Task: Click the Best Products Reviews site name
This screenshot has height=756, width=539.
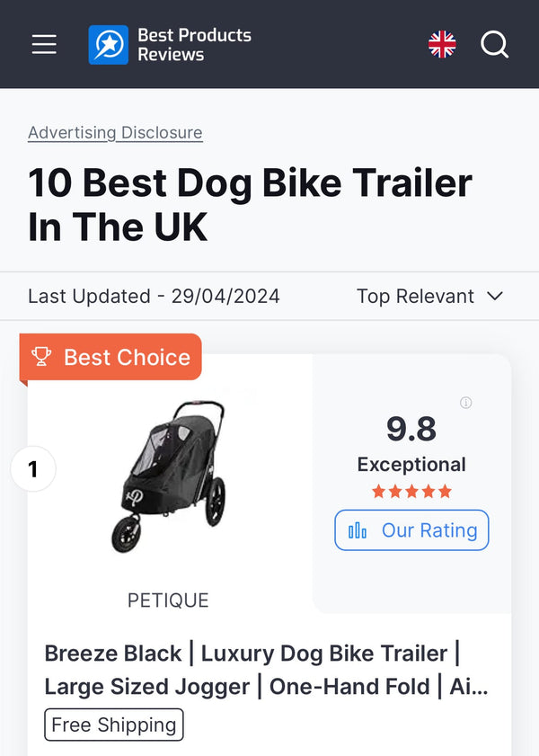Action: pyautogui.click(x=194, y=44)
